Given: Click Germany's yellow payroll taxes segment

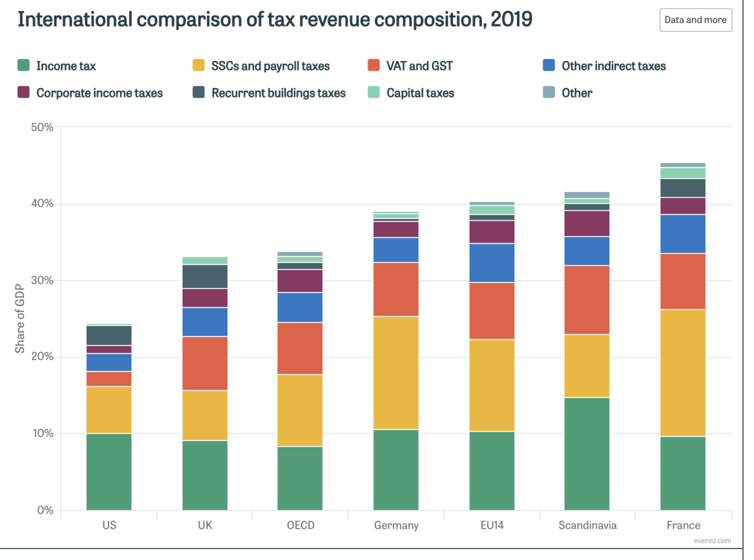Looking at the screenshot, I should coord(396,372).
